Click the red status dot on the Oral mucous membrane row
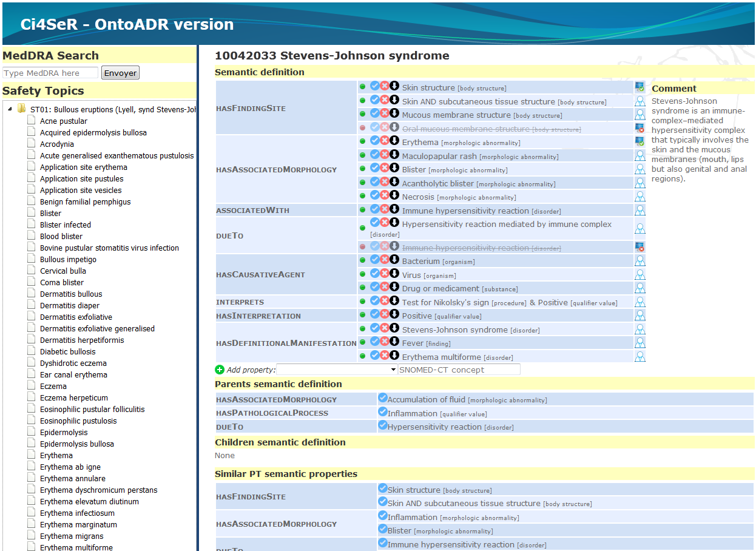The image size is (756, 551). (x=363, y=128)
